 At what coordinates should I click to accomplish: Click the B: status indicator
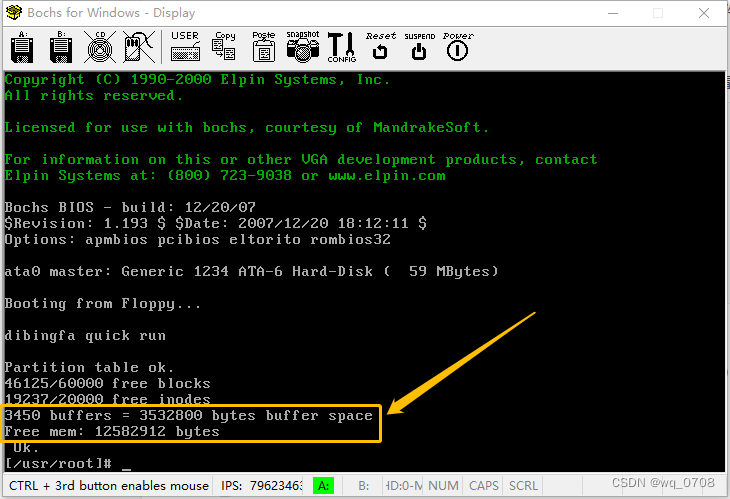tap(364, 486)
